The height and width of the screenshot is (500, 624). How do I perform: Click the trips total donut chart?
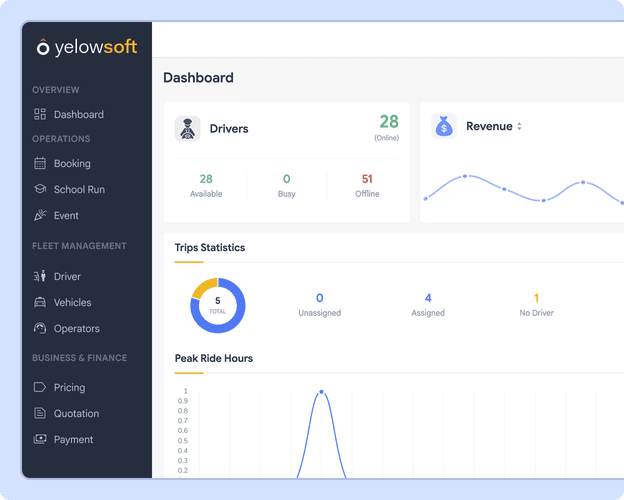pyautogui.click(x=218, y=305)
